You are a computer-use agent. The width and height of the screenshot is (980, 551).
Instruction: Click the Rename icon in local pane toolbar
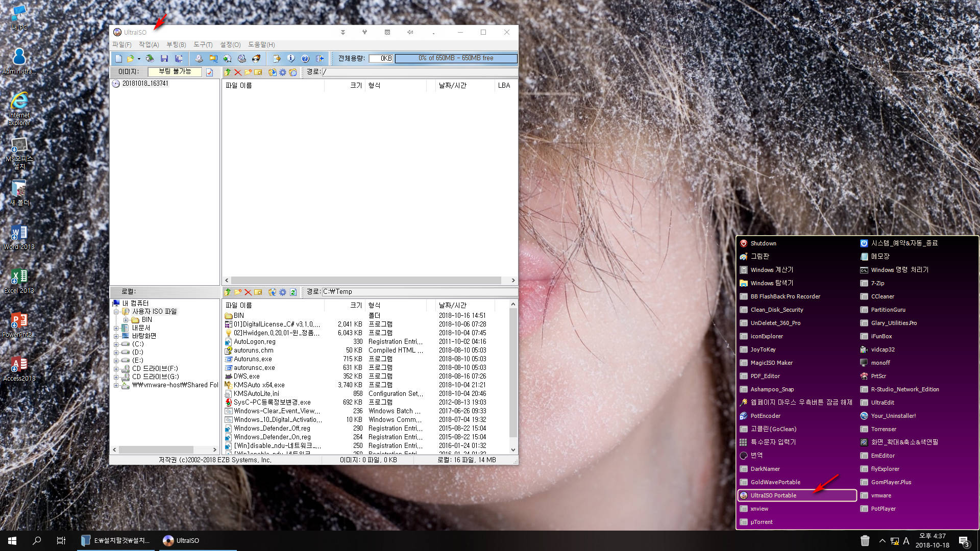tap(258, 292)
